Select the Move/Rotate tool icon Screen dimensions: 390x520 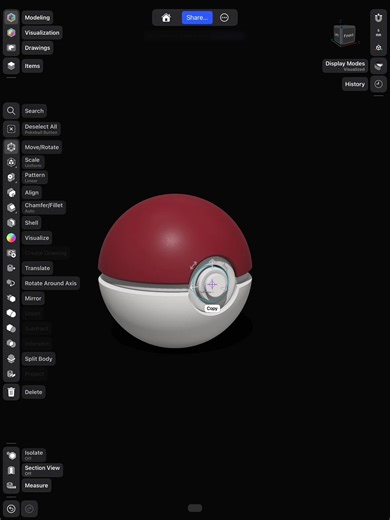tap(11, 147)
